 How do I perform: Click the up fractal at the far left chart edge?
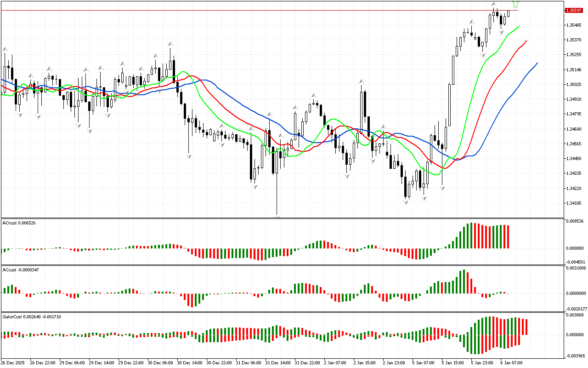[6, 48]
